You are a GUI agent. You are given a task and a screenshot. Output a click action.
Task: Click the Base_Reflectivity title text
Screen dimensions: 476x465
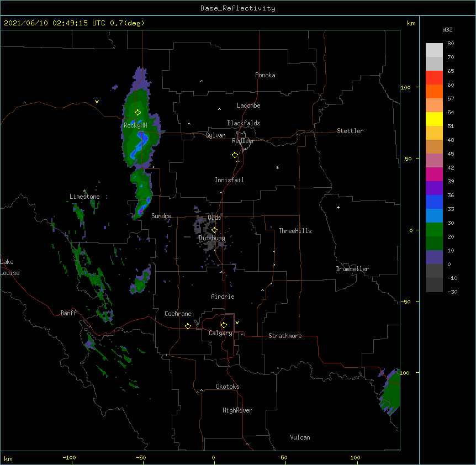238,8
